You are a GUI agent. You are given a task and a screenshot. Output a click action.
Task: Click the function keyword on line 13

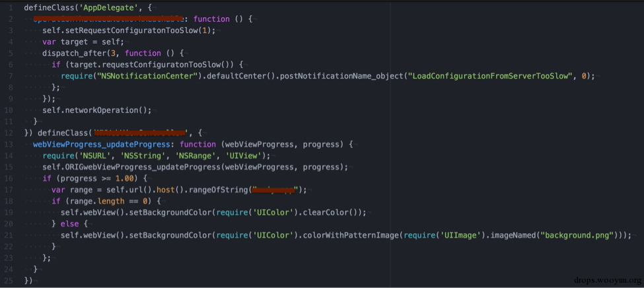click(197, 145)
